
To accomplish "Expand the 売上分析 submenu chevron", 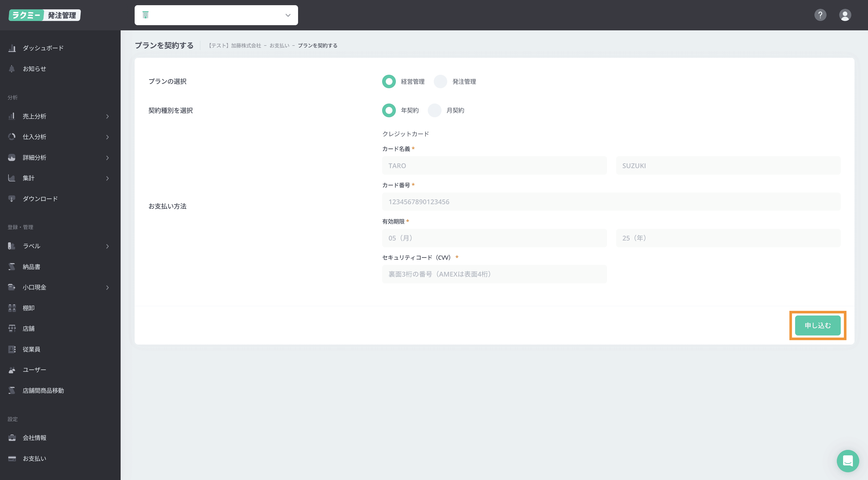I will tap(107, 117).
